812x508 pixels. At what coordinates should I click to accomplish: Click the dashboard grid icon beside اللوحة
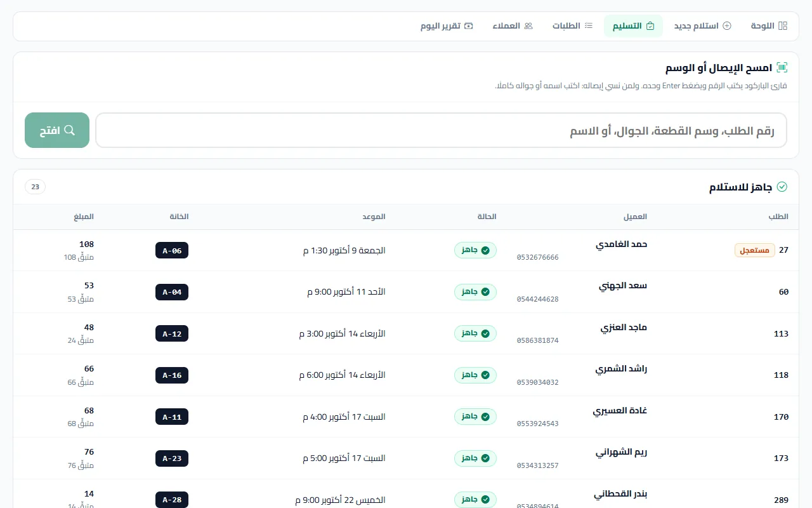[x=783, y=26]
